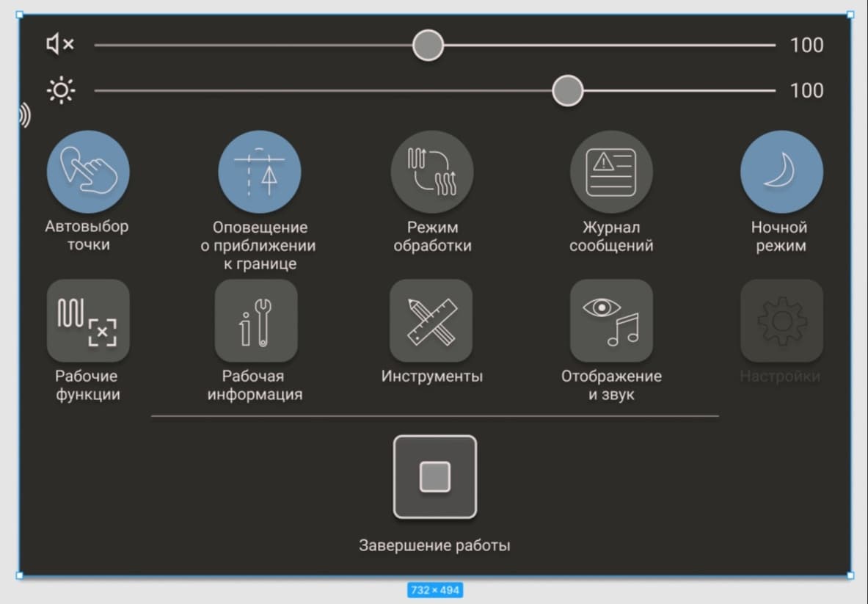Click the brightness value 100

[806, 91]
